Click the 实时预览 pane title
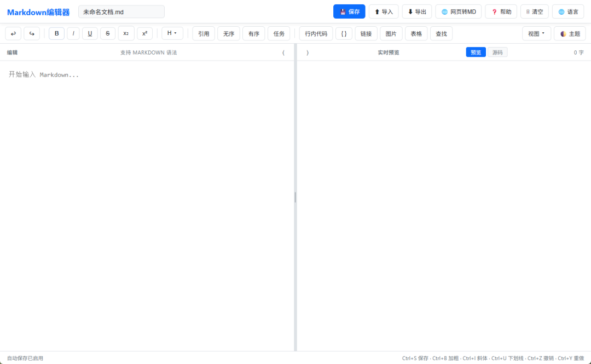The height and width of the screenshot is (364, 591). (x=388, y=52)
